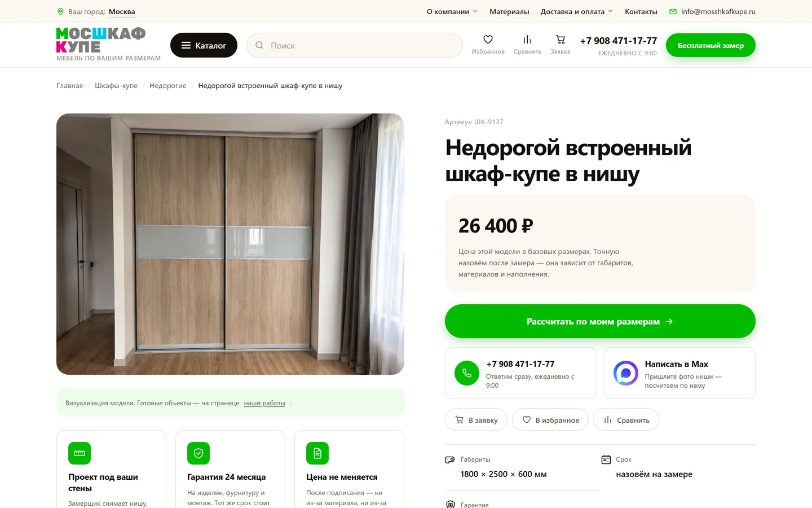This screenshot has width=812, height=508.
Task: Open Заявка cart icon in header
Action: coord(561,40)
